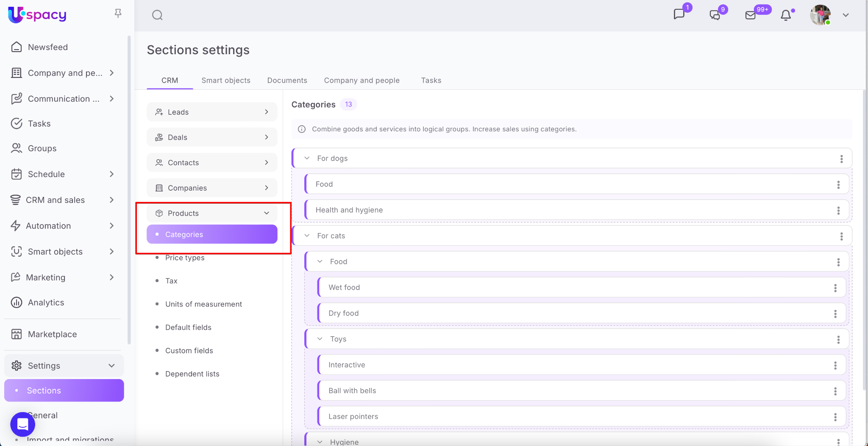Open three-dot menu for For dogs
Viewport: 868px width, 446px height.
point(841,159)
